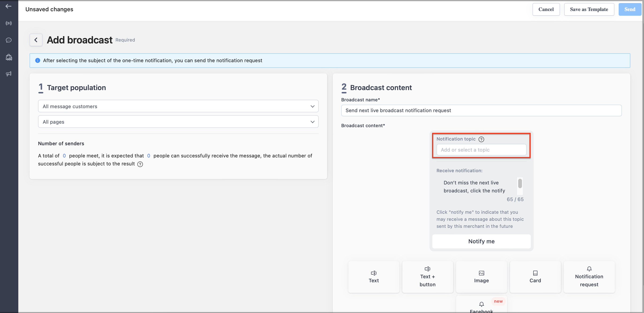Image resolution: width=644 pixels, height=313 pixels.
Task: Expand the All pages dropdown
Action: (x=178, y=122)
